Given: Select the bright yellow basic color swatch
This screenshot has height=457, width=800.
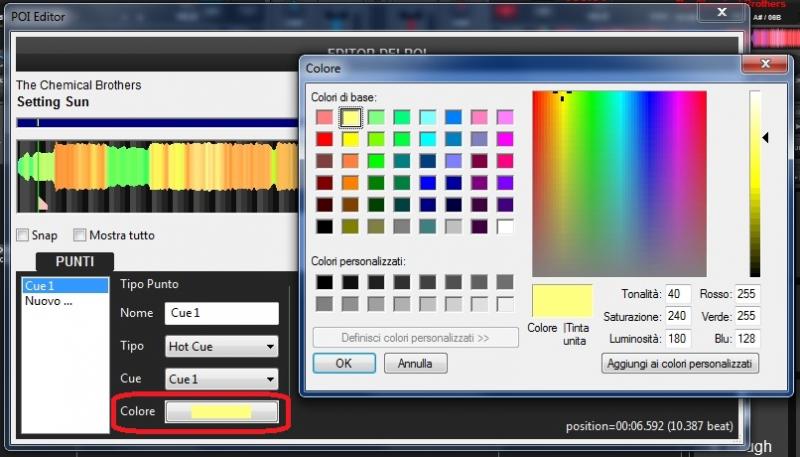Looking at the screenshot, I should pos(350,139).
